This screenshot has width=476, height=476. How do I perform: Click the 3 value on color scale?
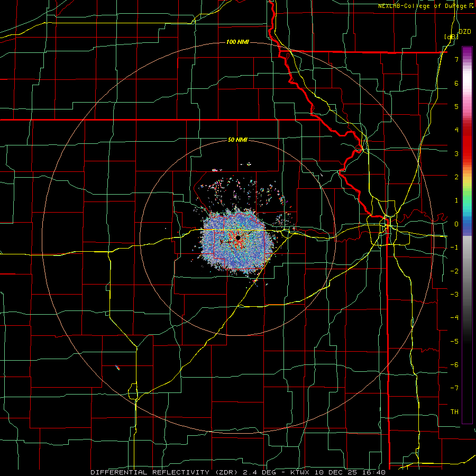tap(456, 153)
